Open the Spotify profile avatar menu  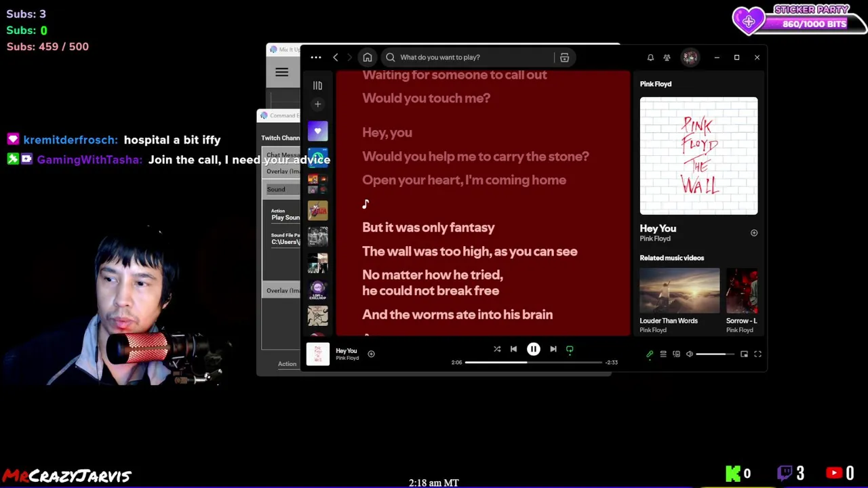(x=690, y=58)
